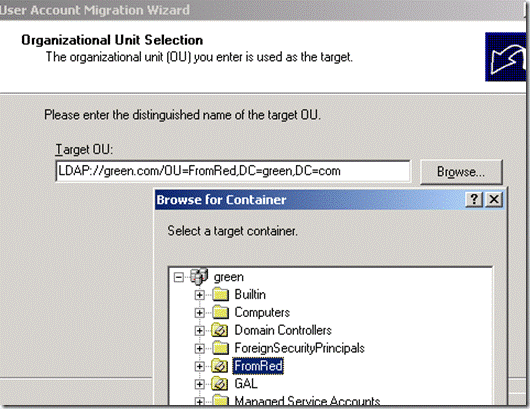Expand the Domain Controllers node
530x409 pixels.
[199, 331]
